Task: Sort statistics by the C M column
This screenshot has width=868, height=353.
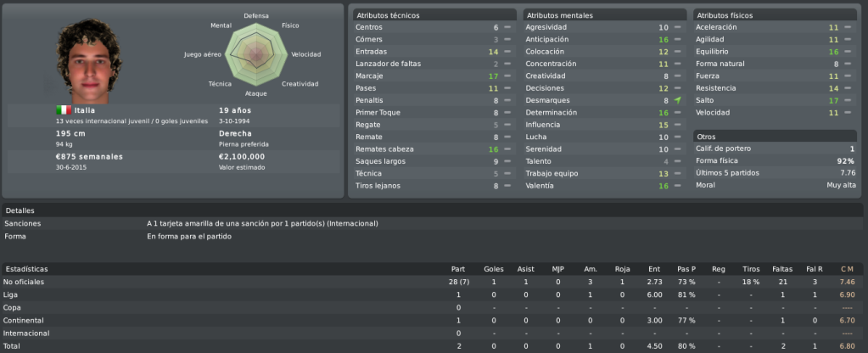Action: pos(847,269)
